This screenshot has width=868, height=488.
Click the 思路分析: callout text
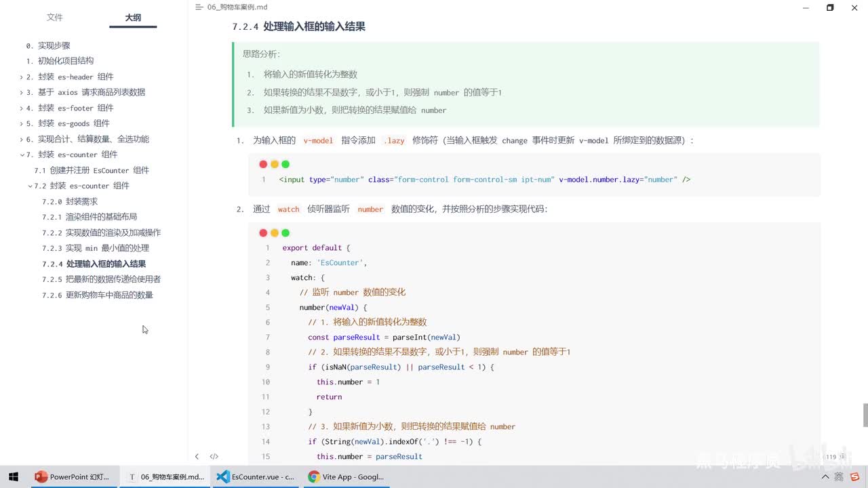261,54
